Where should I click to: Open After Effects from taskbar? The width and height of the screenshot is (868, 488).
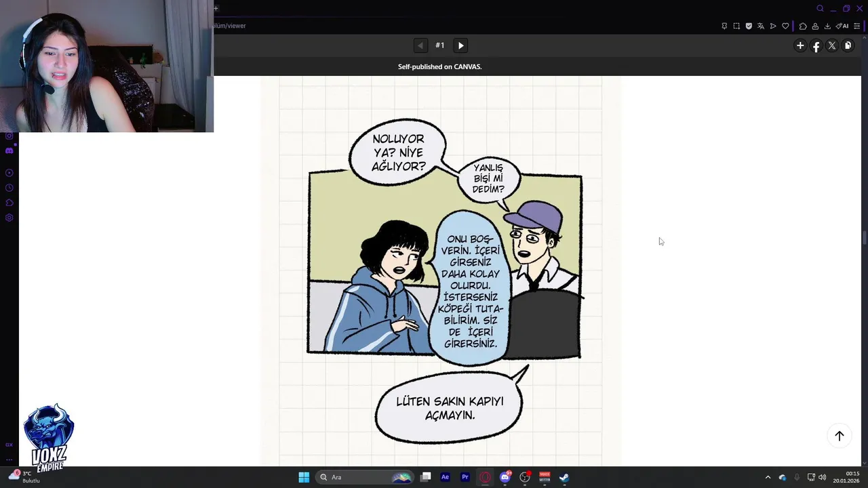pyautogui.click(x=445, y=477)
